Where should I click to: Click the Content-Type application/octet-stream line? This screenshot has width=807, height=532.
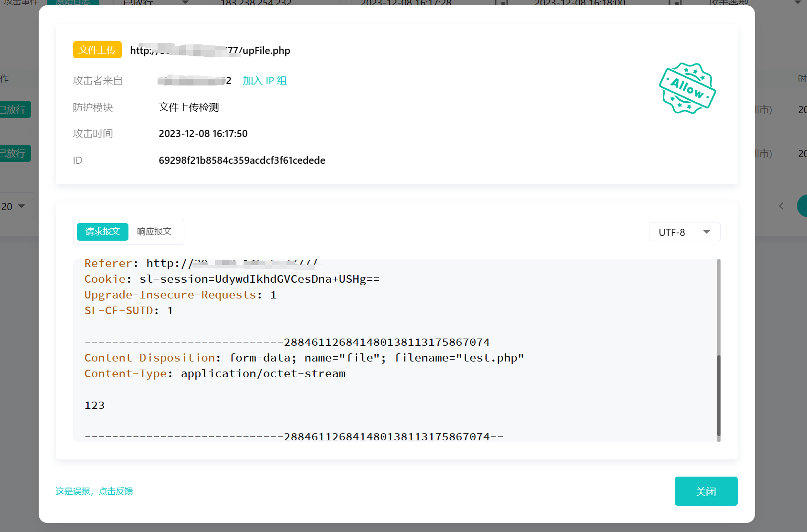(215, 373)
